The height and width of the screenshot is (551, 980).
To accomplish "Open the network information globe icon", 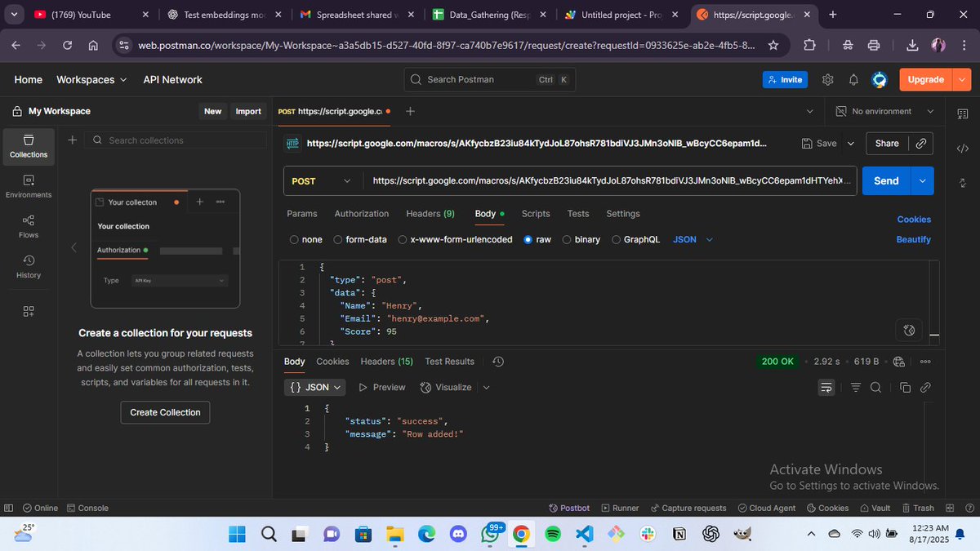I will coord(898,361).
